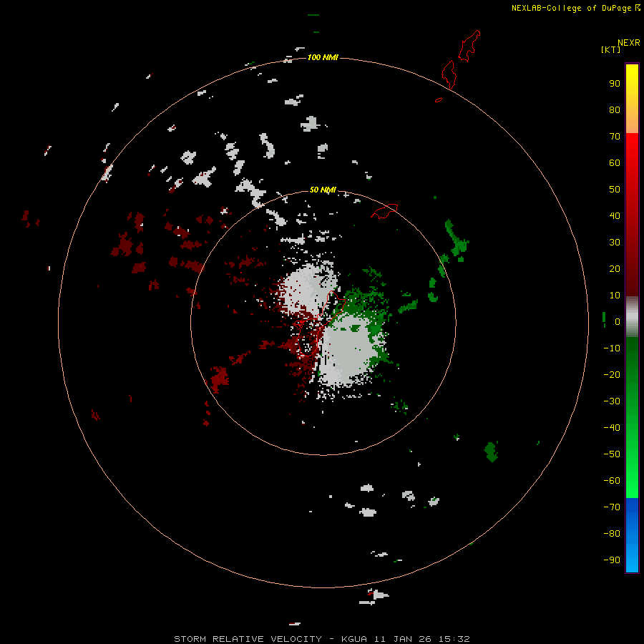
Task: Click the -20 value on velocity scale
Action: (x=612, y=374)
